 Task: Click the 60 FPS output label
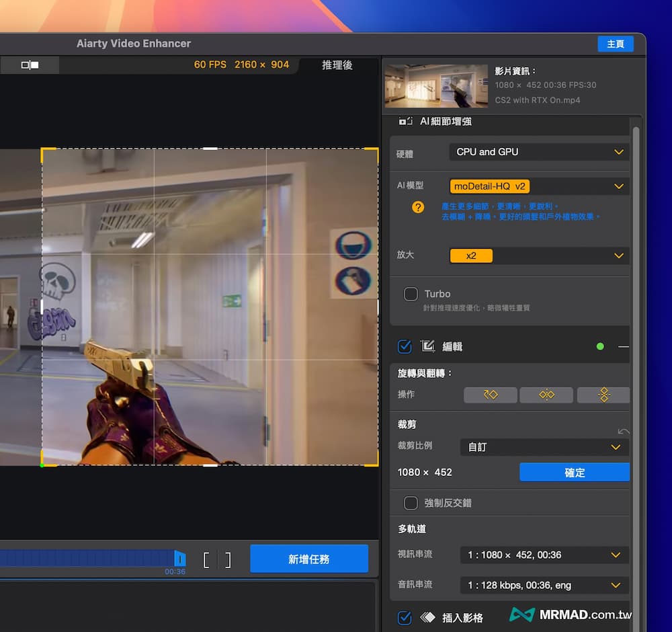pyautogui.click(x=210, y=65)
